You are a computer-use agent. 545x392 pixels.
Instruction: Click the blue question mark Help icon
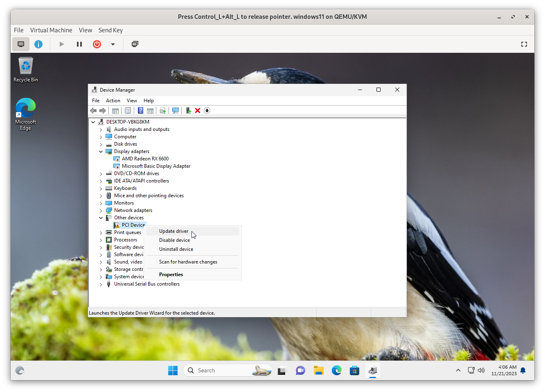point(140,110)
